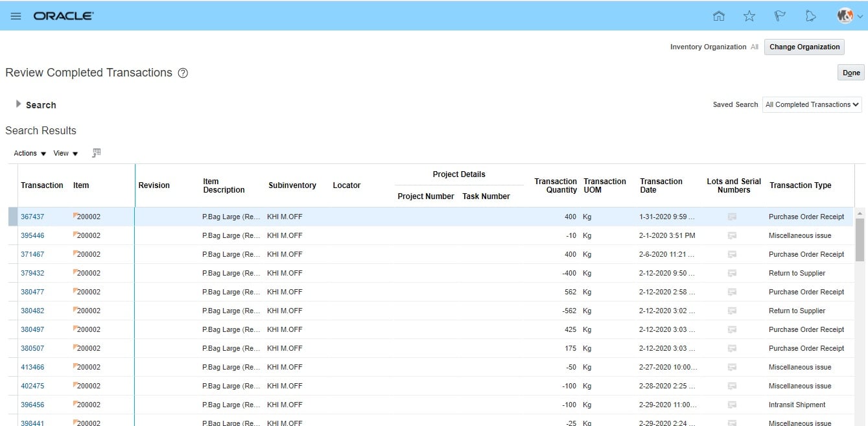The height and width of the screenshot is (426, 868).
Task: Open the navigator hamburger menu
Action: (16, 16)
